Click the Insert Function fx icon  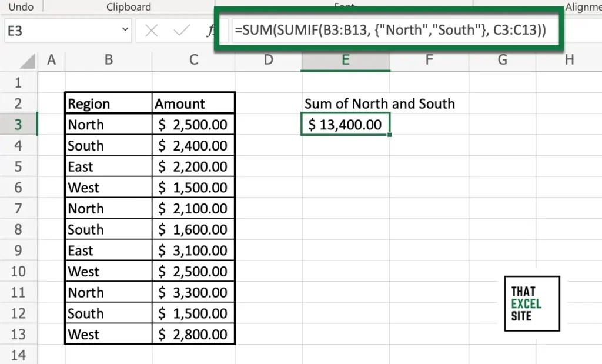(210, 29)
